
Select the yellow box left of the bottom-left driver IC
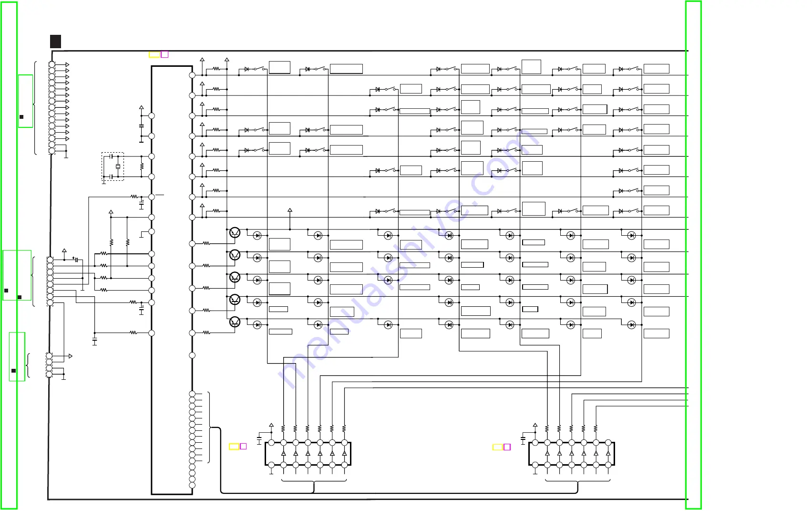point(234,447)
